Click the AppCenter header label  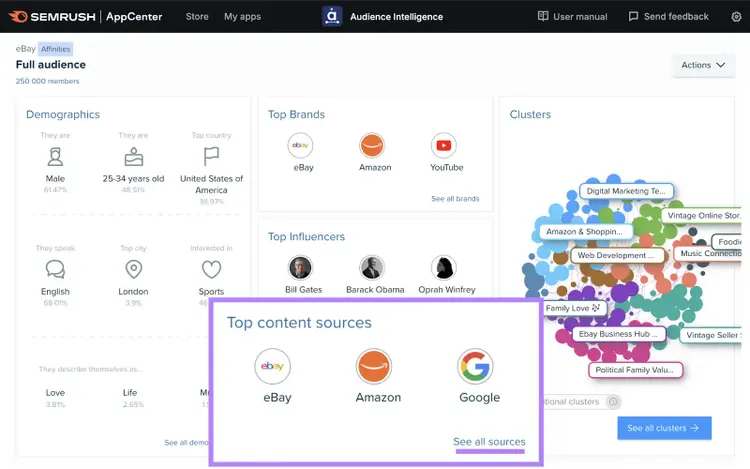[x=134, y=17]
